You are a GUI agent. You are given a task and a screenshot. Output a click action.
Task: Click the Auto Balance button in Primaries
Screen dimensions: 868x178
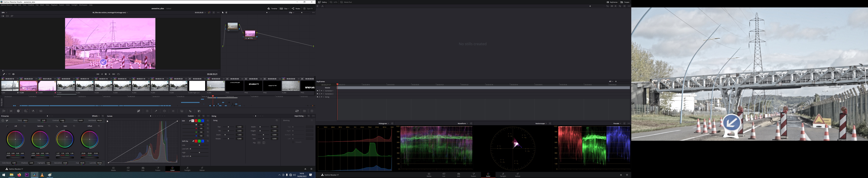[x=3, y=121]
